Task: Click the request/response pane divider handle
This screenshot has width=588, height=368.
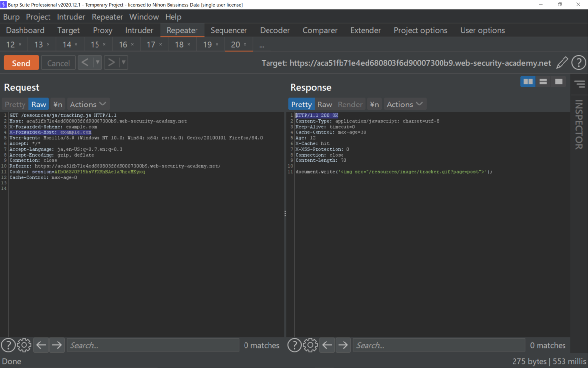Action: point(285,214)
